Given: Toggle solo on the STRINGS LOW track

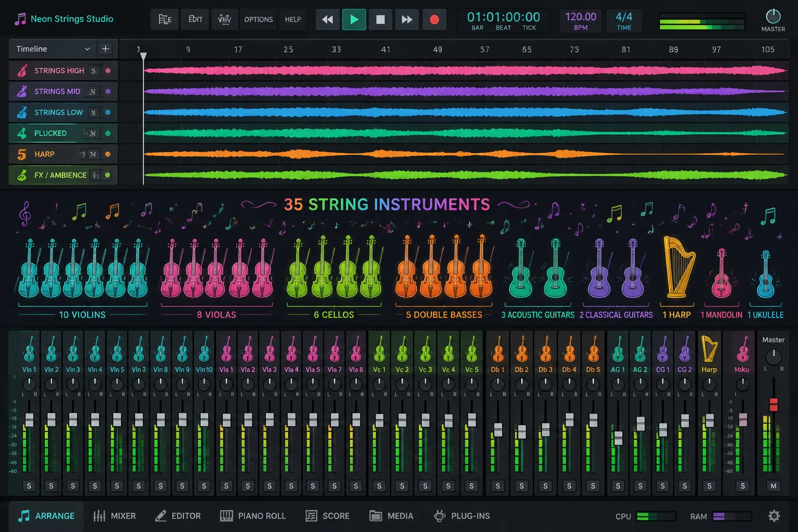Looking at the screenshot, I should pos(94,112).
